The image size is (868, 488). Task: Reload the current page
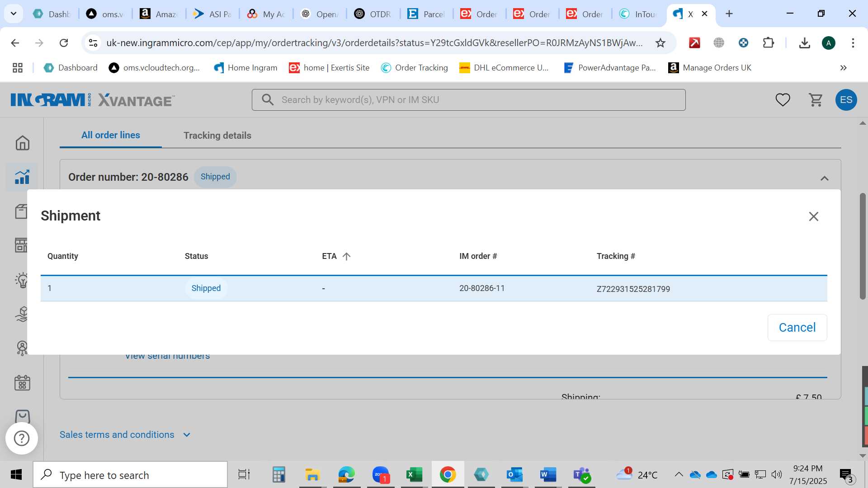click(x=64, y=43)
